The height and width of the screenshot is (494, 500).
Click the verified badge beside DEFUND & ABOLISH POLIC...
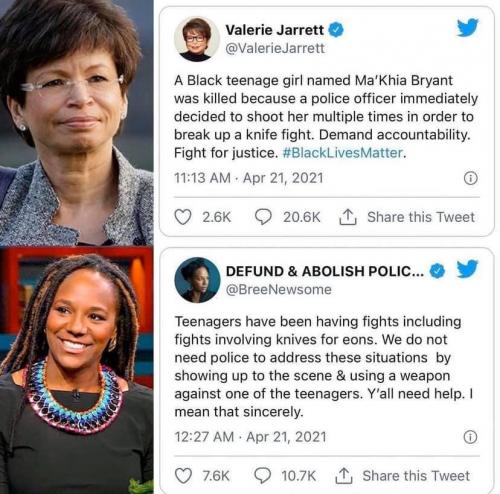(437, 271)
